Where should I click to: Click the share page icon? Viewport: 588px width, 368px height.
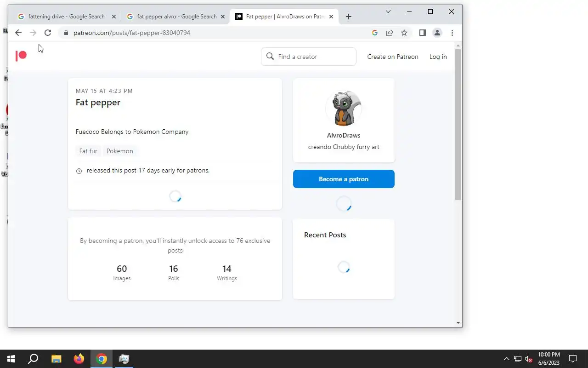[x=390, y=33]
